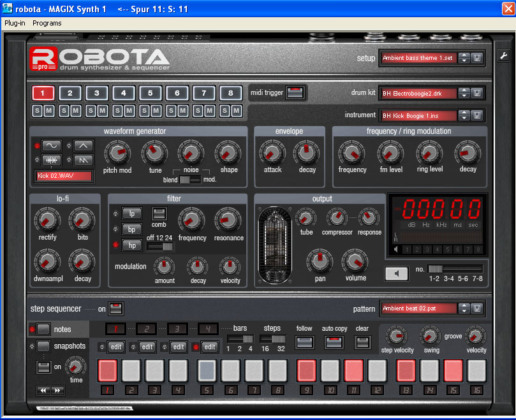
Task: Save the pattern via disk icon
Action: tap(478, 308)
